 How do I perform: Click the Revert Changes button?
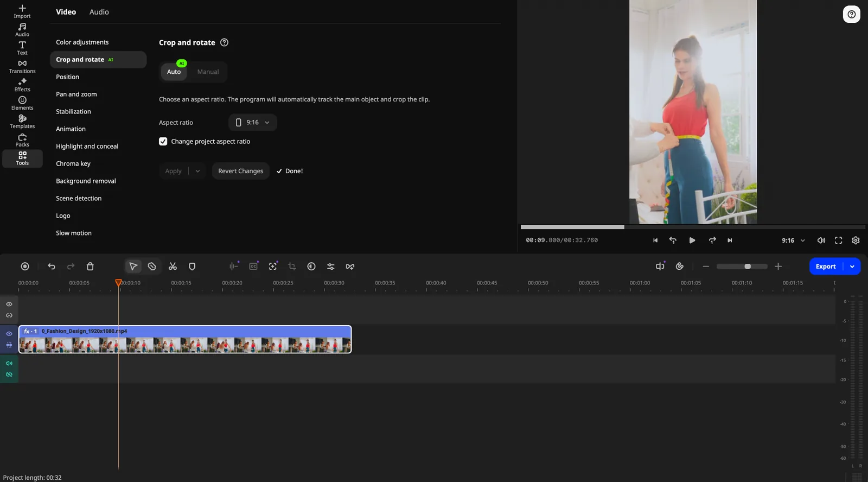(241, 171)
